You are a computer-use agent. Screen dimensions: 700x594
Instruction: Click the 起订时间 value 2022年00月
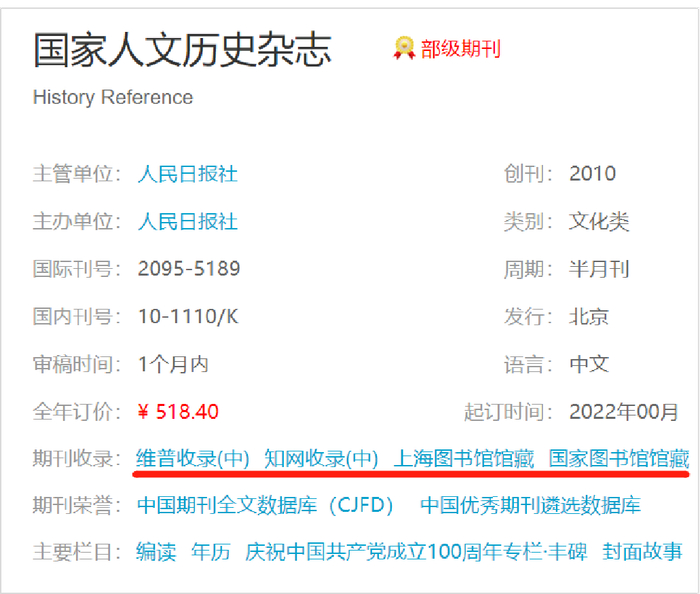tap(624, 411)
